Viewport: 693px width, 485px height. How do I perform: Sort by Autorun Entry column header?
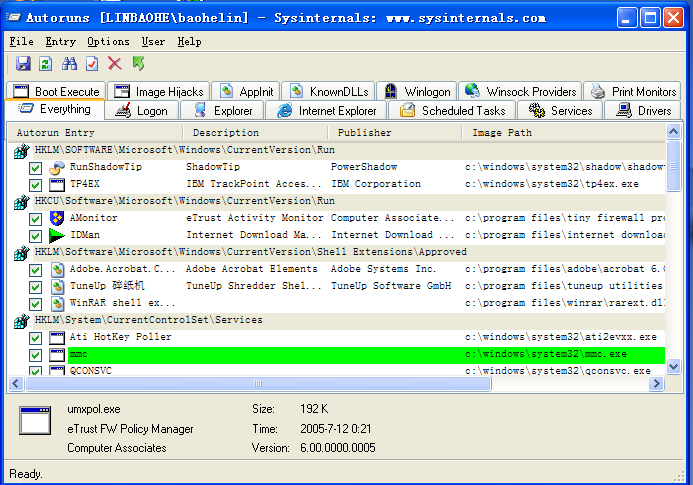(95, 133)
